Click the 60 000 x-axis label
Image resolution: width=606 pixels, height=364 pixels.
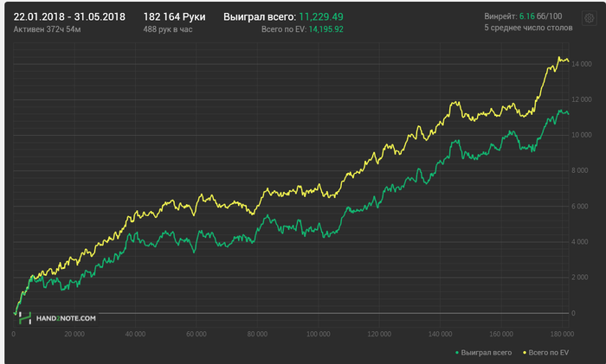[197, 334]
